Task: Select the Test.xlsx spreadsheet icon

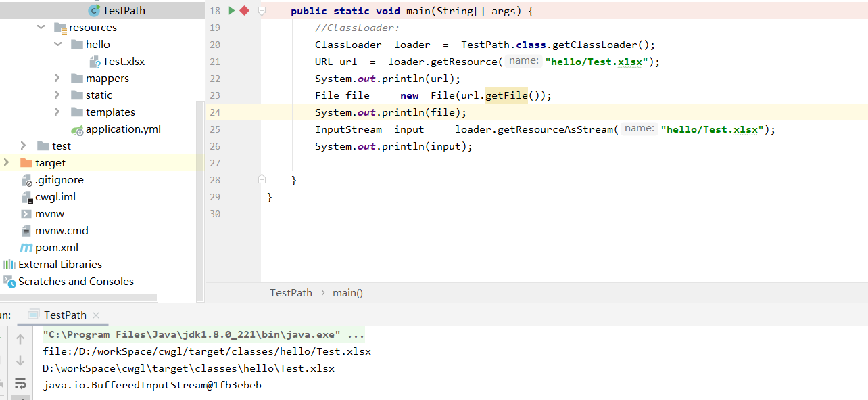Action: 95,61
